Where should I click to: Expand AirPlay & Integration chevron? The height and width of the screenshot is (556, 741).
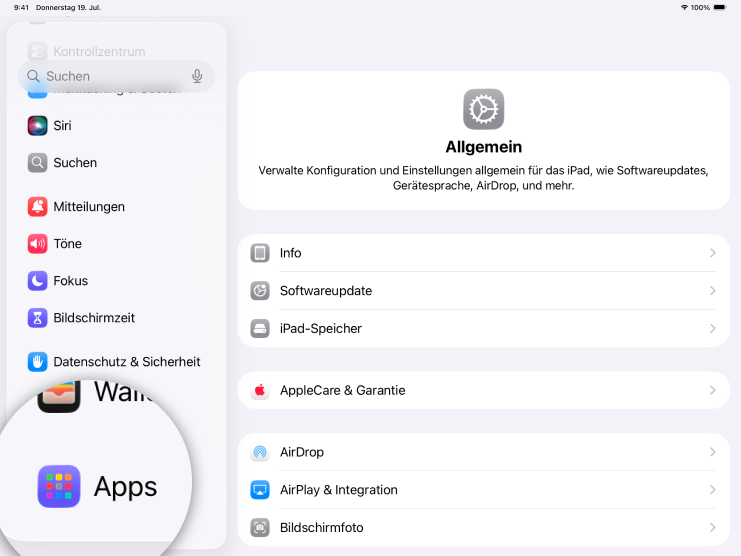click(712, 490)
